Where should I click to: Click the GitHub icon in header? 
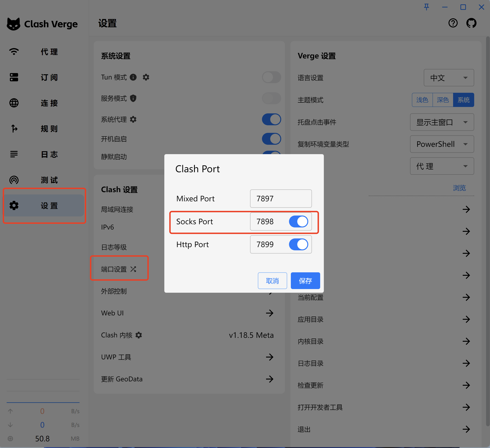point(471,23)
